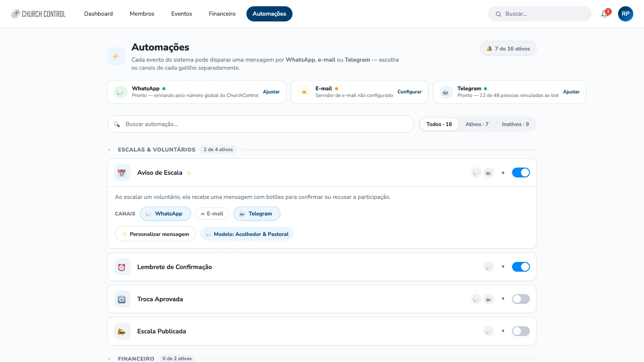Enable the Troca Aprovada automation switch
The height and width of the screenshot is (362, 644).
521,299
